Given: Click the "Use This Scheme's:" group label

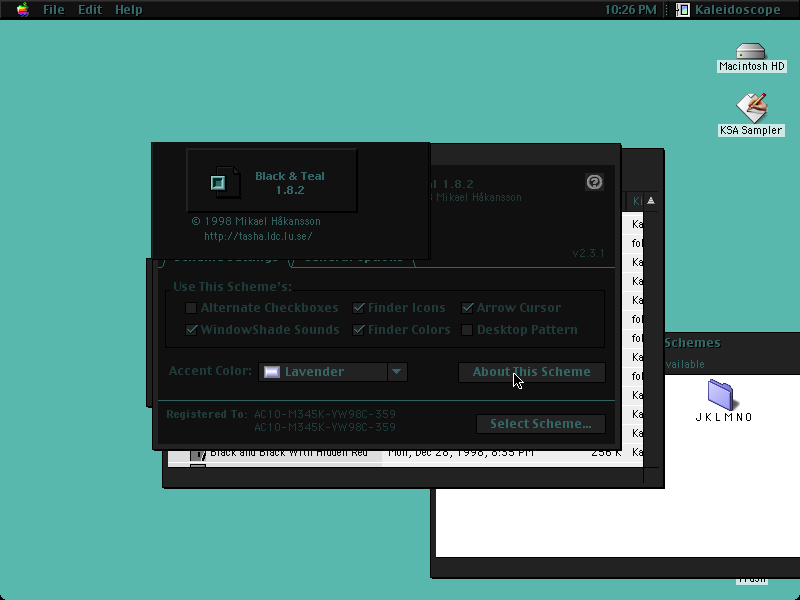Looking at the screenshot, I should click(x=232, y=287).
